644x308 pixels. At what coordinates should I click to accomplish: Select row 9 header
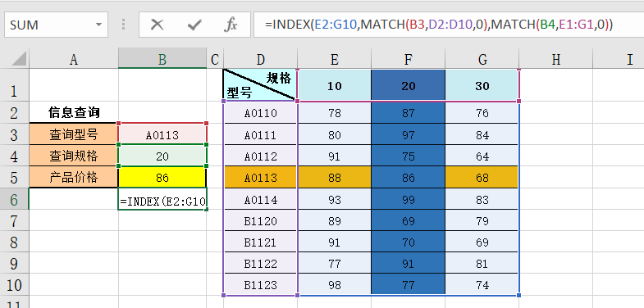click(x=15, y=263)
